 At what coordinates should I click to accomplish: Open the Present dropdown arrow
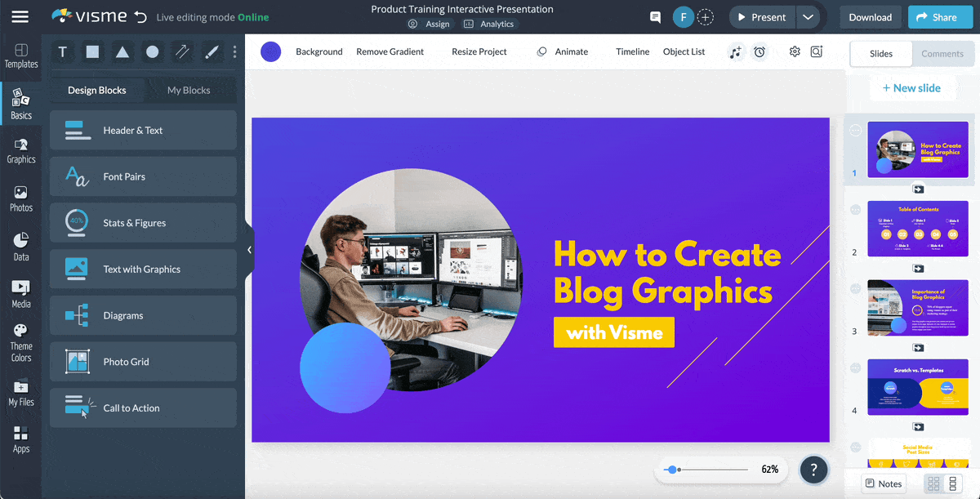(x=809, y=16)
